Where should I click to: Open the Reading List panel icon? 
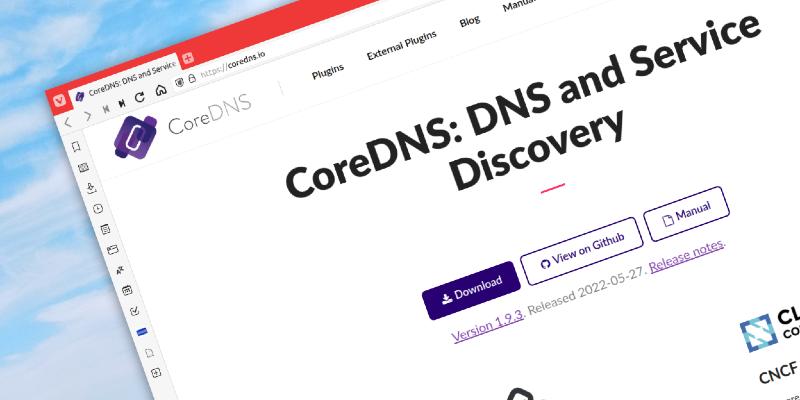(x=83, y=167)
